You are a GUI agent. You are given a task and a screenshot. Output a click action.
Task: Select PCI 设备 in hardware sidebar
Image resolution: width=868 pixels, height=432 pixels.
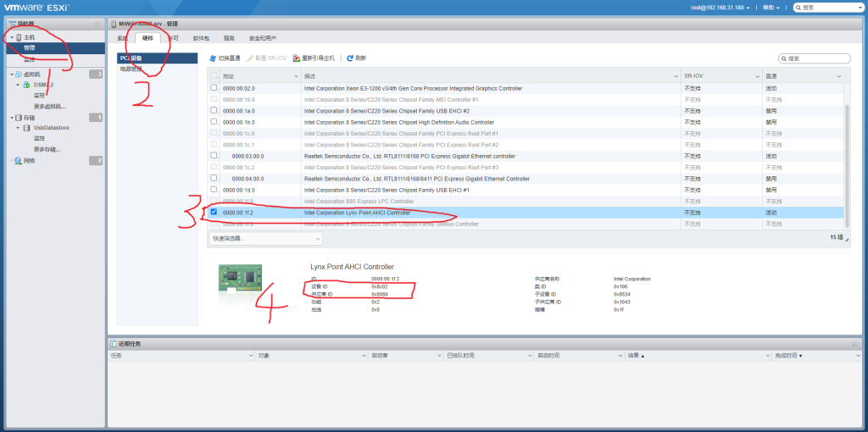point(157,58)
